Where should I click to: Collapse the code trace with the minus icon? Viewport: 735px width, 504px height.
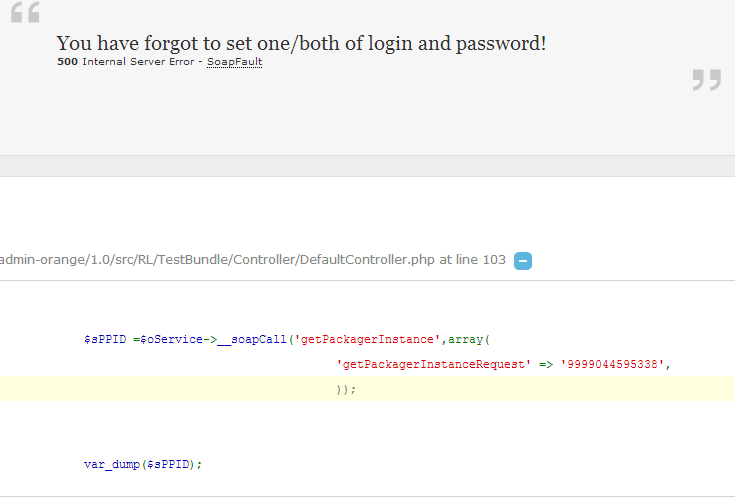point(523,261)
